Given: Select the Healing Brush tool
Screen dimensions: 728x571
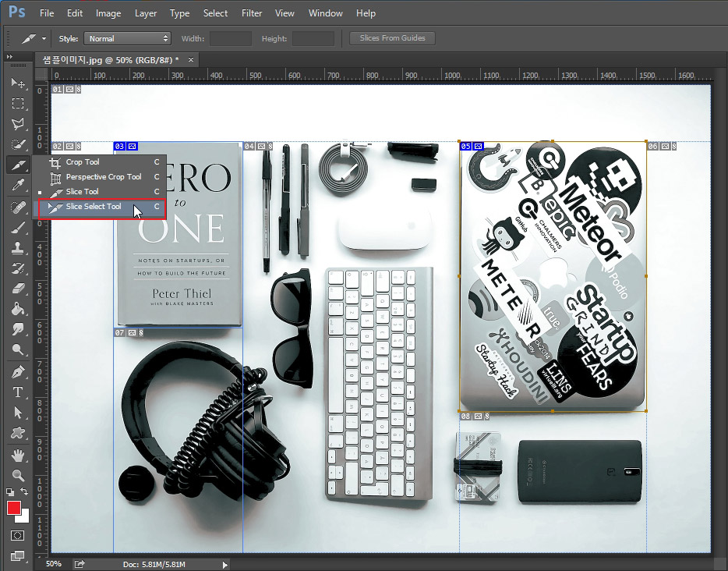Looking at the screenshot, I should pyautogui.click(x=18, y=207).
